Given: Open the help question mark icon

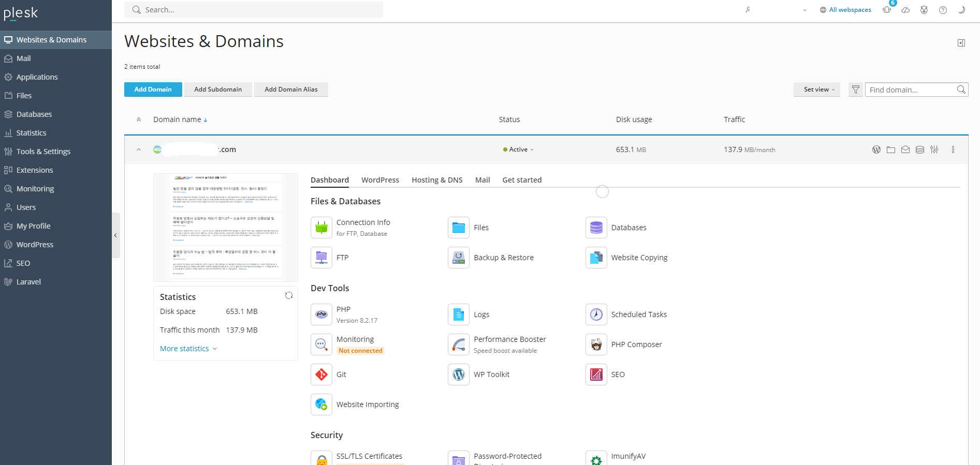Looking at the screenshot, I should (943, 10).
